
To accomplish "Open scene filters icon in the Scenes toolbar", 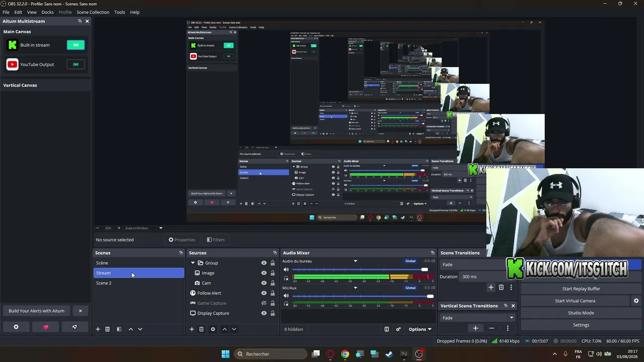I will click(x=119, y=329).
